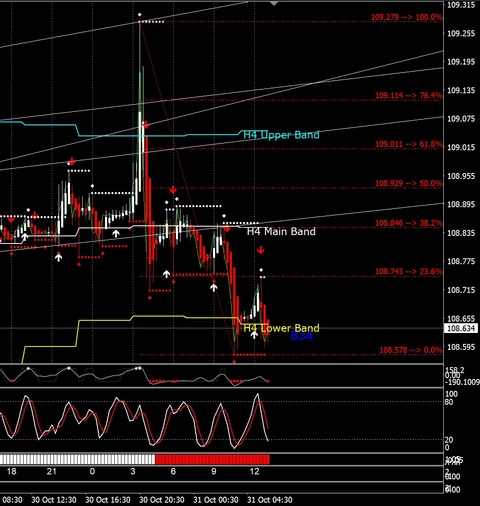Click the H4 Lower Band label

pos(281,328)
